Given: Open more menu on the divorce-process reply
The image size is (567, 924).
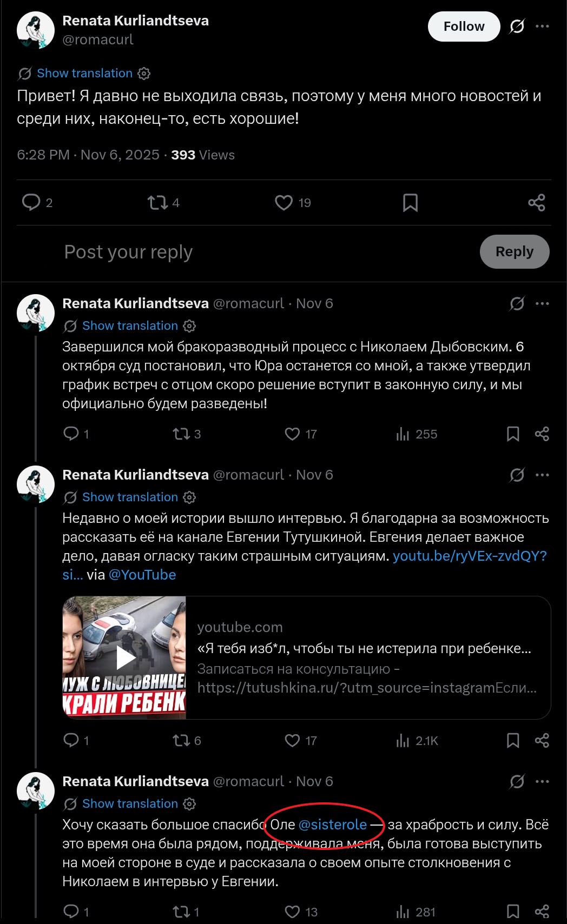Looking at the screenshot, I should [542, 304].
